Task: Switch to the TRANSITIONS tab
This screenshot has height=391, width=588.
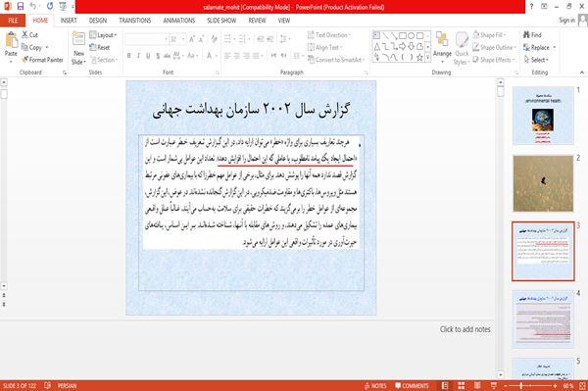Action: tap(135, 21)
